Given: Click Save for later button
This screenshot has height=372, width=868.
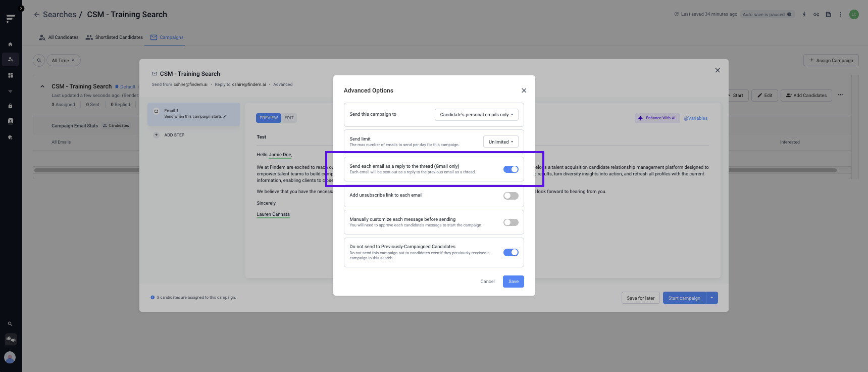Looking at the screenshot, I should pos(640,298).
